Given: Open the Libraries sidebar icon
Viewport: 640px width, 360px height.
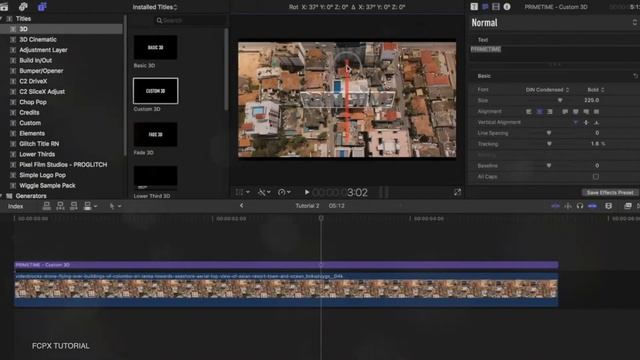Looking at the screenshot, I should (x=4, y=7).
